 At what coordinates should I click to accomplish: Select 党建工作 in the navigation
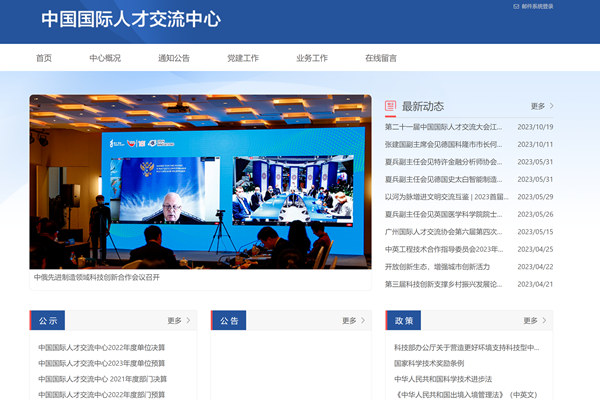click(x=243, y=58)
